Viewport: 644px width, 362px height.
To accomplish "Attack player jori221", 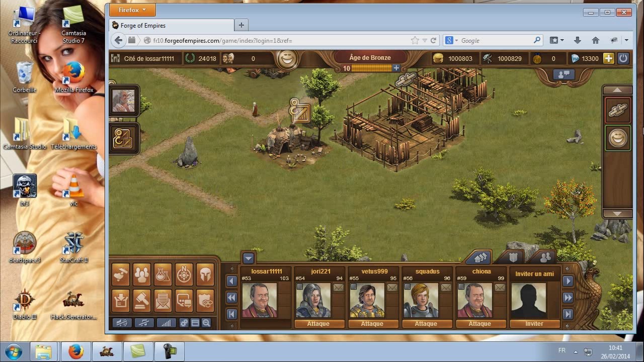I will pyautogui.click(x=318, y=324).
